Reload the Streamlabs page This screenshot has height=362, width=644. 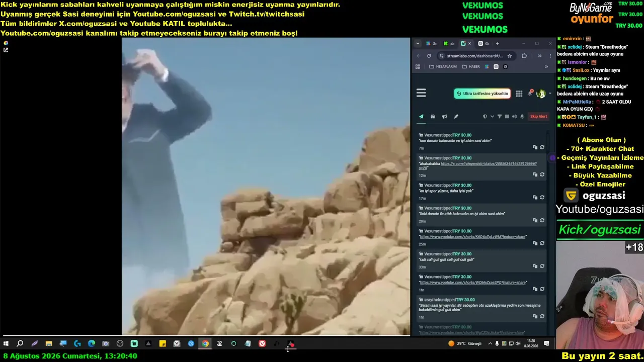click(x=429, y=56)
